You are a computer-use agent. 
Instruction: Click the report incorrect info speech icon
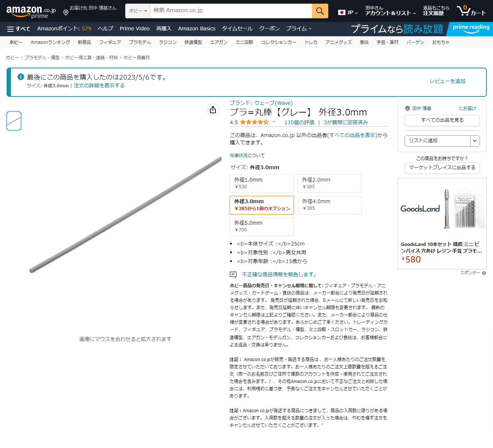(233, 274)
